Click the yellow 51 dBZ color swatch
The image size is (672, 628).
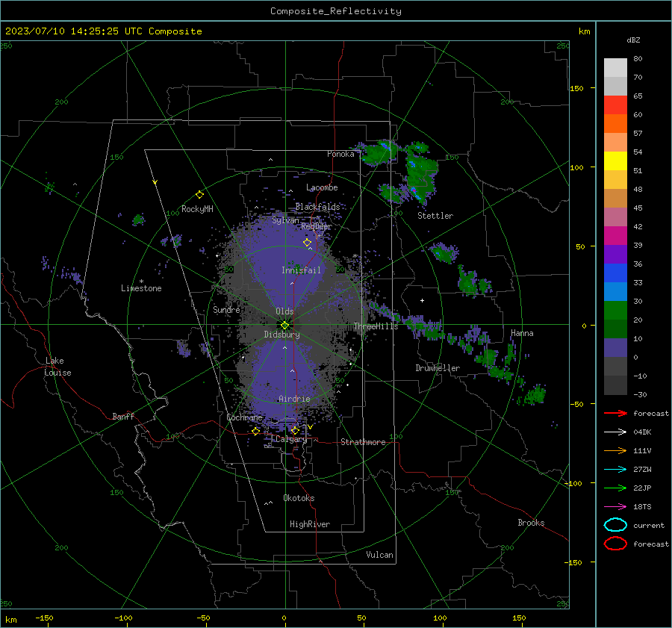615,161
